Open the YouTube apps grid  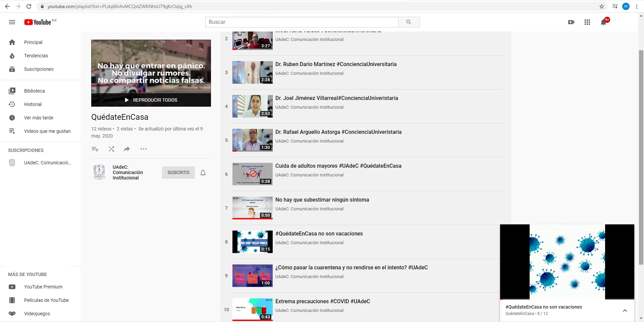coord(587,22)
